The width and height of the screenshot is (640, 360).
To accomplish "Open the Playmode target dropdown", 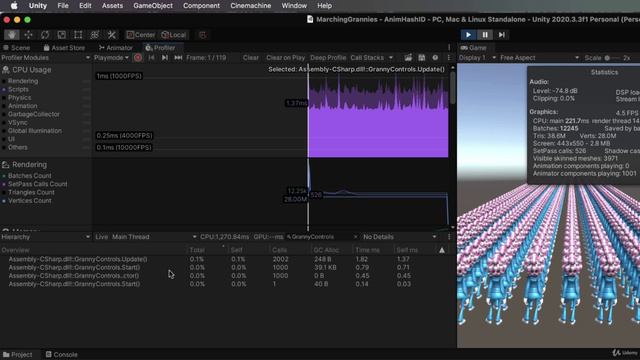I will tap(111, 58).
